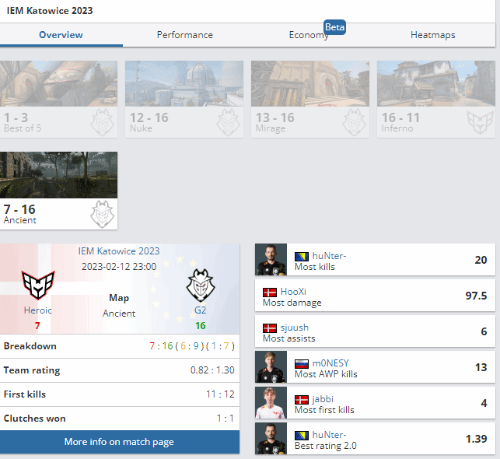Open the IEM Katowice 2023 event link
The image size is (500, 459).
click(x=119, y=251)
